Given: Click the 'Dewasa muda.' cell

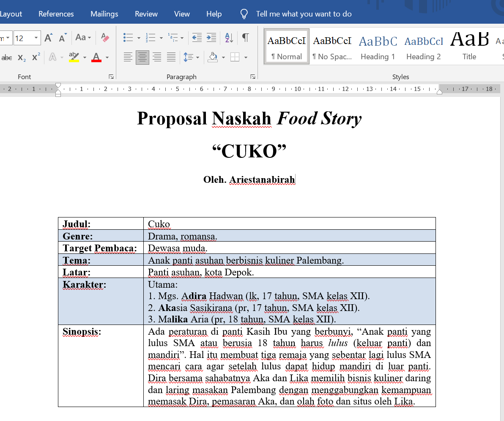Looking at the screenshot, I should coord(290,248).
